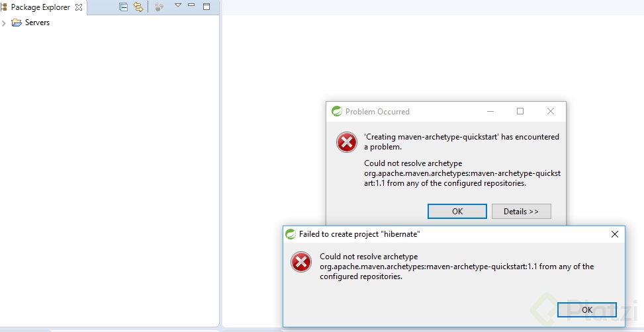
Task: Show Details in Problem Occurred dialog
Action: click(x=521, y=212)
